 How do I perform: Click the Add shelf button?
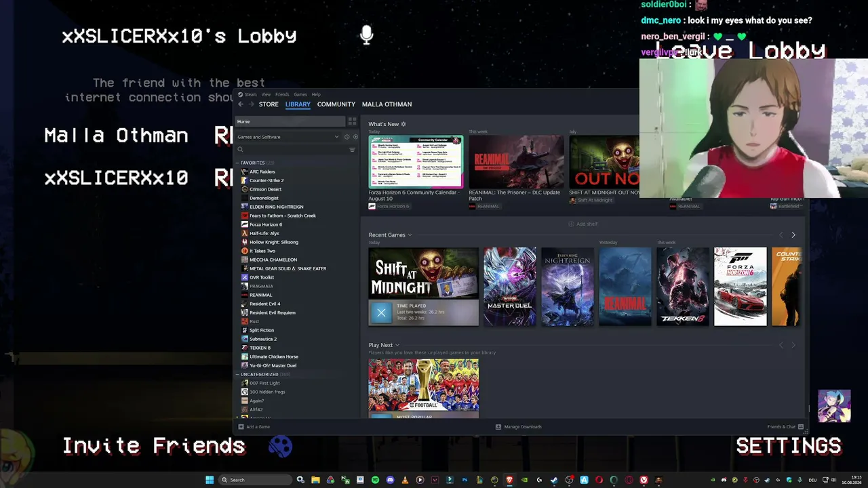[583, 224]
